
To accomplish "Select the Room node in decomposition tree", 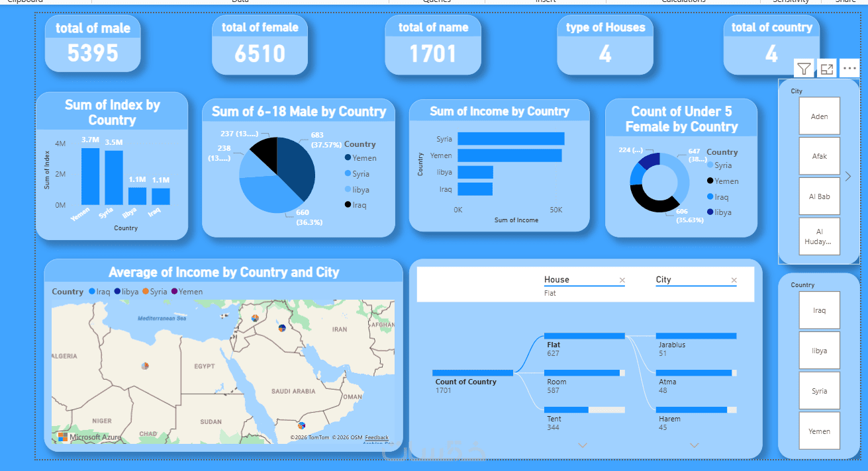I will point(585,382).
